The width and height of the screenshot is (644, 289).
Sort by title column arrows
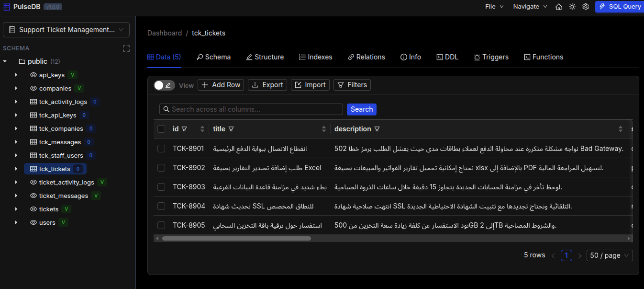coord(324,129)
